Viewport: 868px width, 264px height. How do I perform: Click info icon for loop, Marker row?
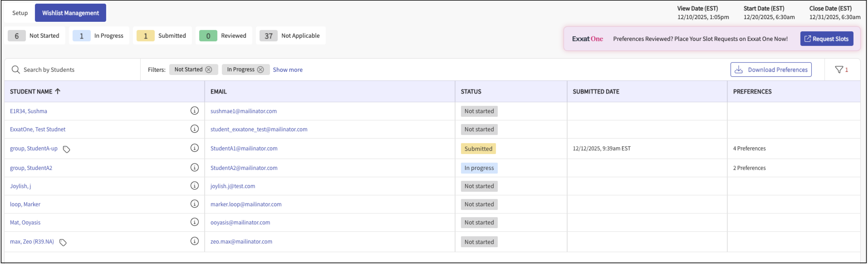[194, 204]
